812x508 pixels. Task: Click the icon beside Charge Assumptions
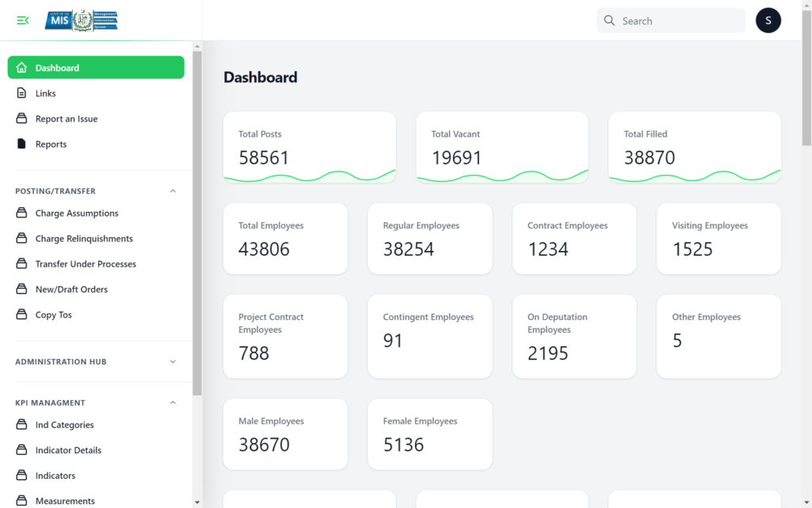[21, 214]
